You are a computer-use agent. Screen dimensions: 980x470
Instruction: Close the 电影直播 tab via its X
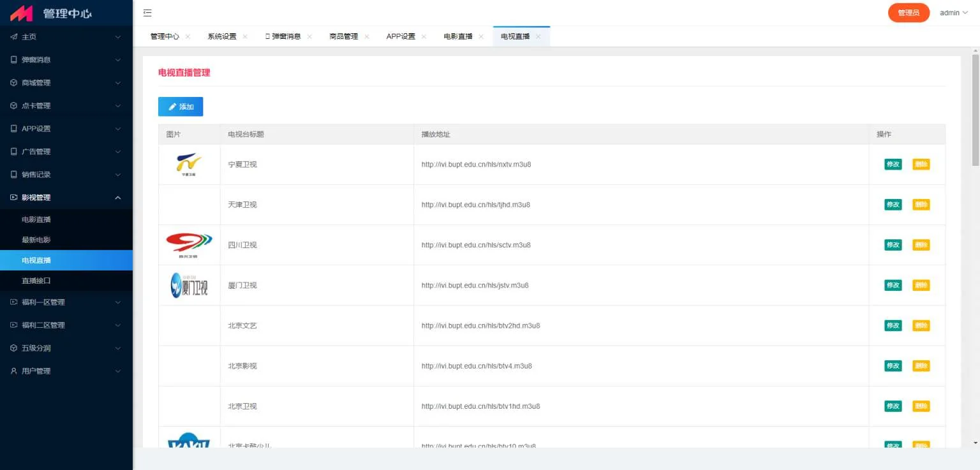coord(480,36)
